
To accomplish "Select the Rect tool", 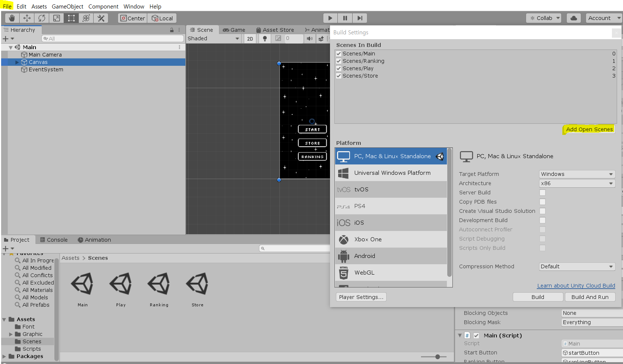I will click(x=71, y=18).
